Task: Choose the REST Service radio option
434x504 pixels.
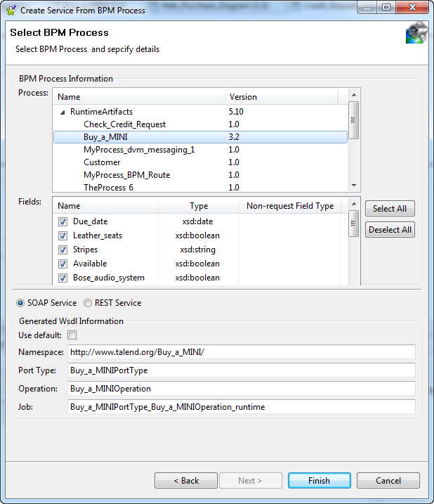Action: pos(88,303)
